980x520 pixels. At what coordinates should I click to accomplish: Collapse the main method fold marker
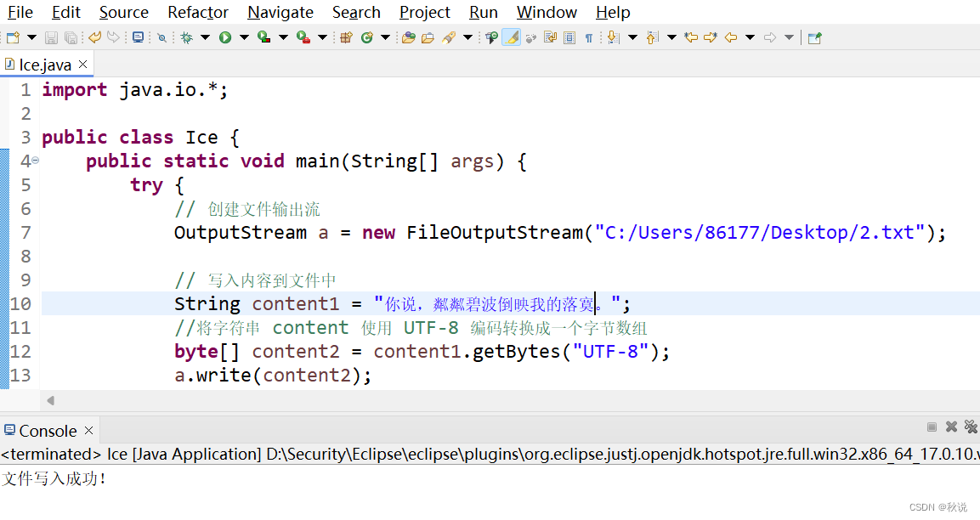point(36,161)
